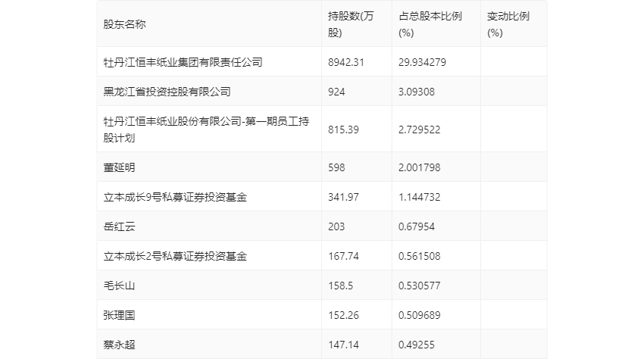Select share count 203
Viewport: 644px width, 359px height.
click(x=336, y=226)
